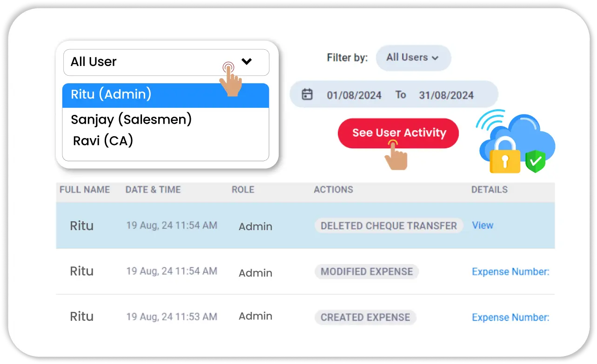The width and height of the screenshot is (597, 364).
Task: Open the View link for deleted cheque transfer
Action: click(x=483, y=225)
